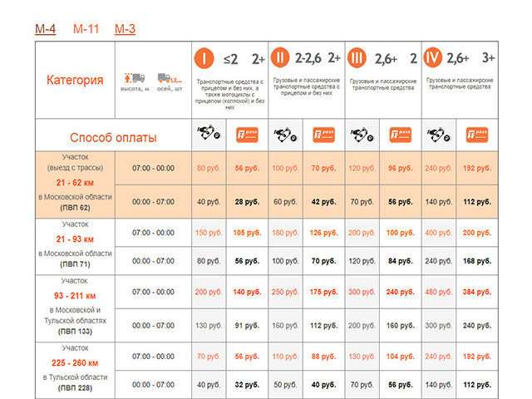Viewport: 532px width, 399px height.
Task: Click the category II circle icon
Action: point(280,57)
